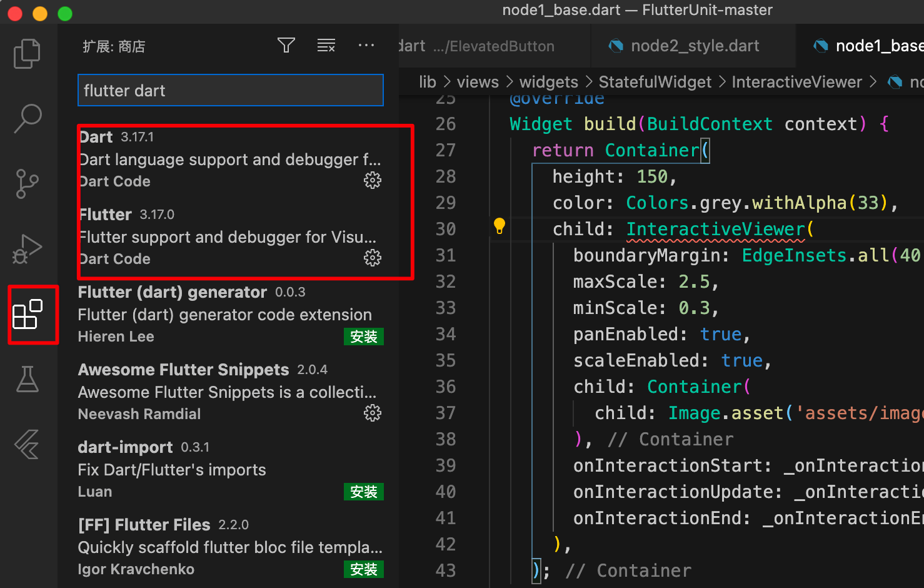This screenshot has width=924, height=588.
Task: Open the Search view in activity bar
Action: point(28,118)
